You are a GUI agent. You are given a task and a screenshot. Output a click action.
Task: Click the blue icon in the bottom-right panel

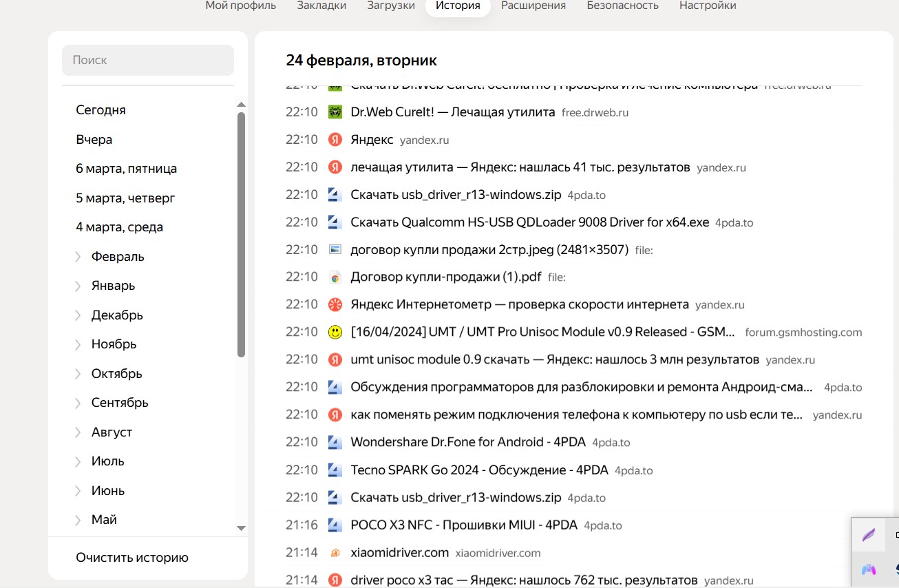tap(867, 570)
